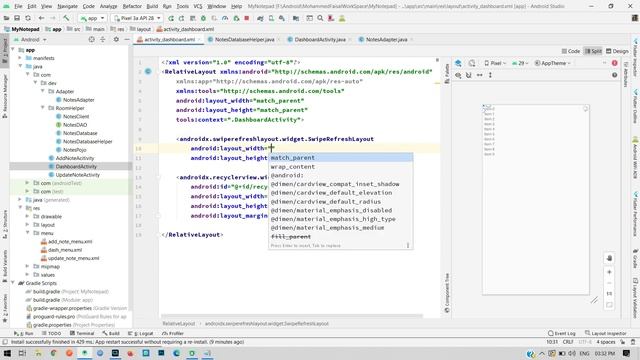Expand the manifests folder
The width and height of the screenshot is (640, 360).
tap(20, 58)
